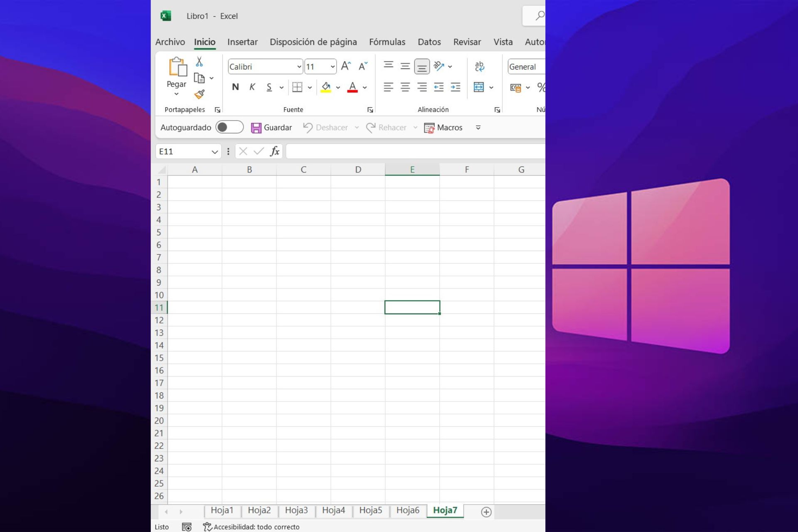Screen dimensions: 798x532
Task: Click the Cut scissors icon
Action: 199,62
